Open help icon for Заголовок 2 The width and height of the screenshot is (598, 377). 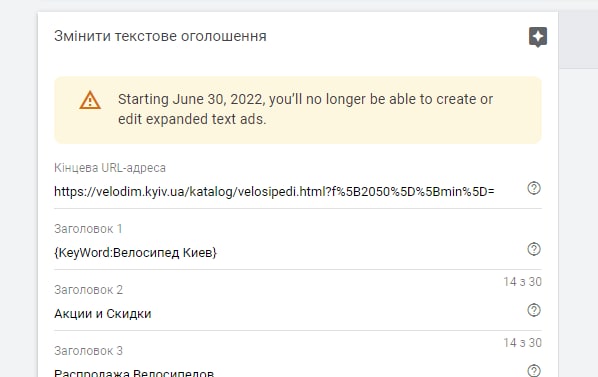click(534, 310)
